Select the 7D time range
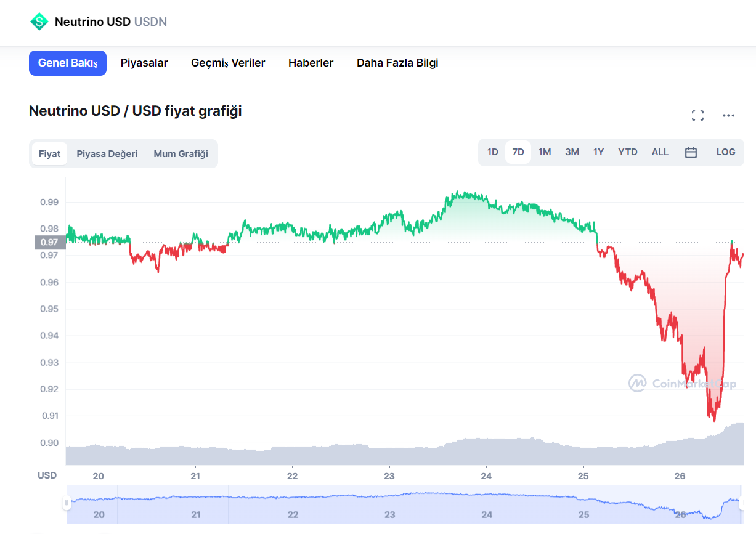Screen dimensions: 756x534 (518, 152)
